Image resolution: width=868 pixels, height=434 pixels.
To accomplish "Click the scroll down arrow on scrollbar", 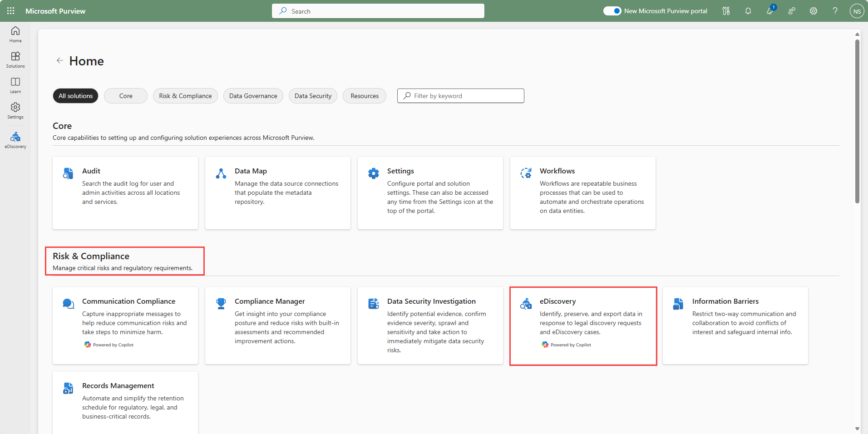I will pos(857,428).
